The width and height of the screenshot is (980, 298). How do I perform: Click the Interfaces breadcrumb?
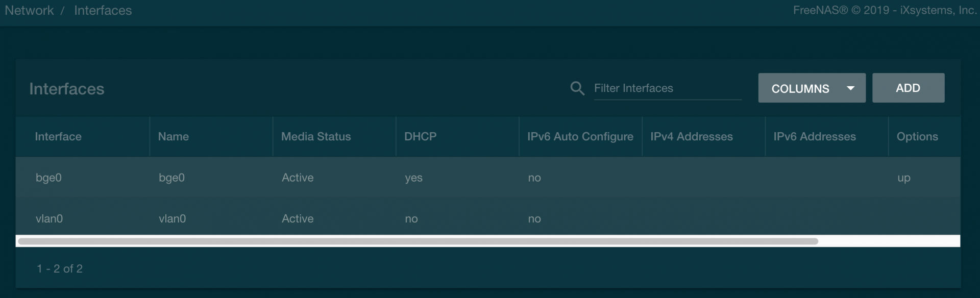(x=103, y=10)
